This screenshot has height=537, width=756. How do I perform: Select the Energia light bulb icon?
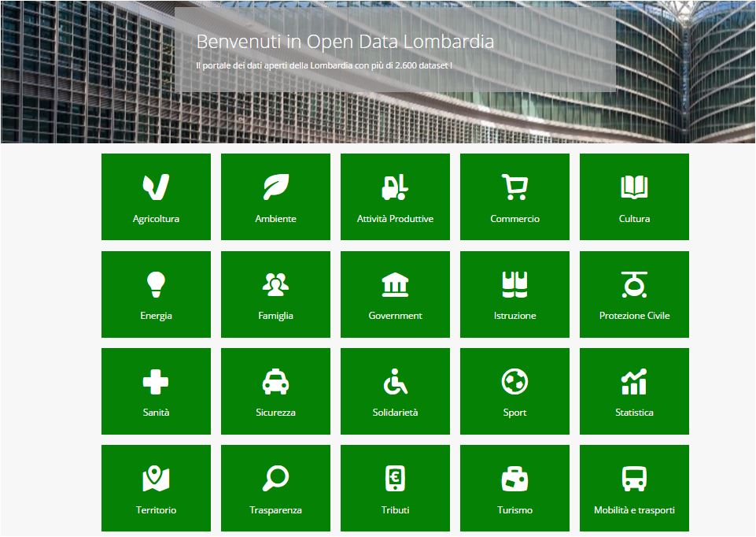[156, 284]
